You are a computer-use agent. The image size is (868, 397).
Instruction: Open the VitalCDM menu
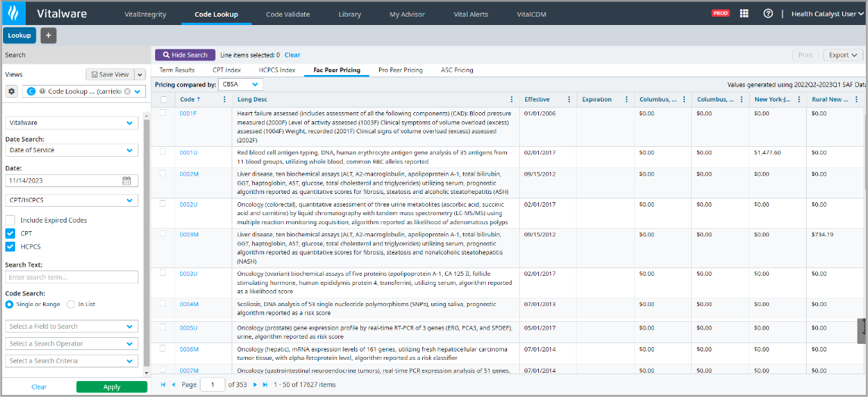[531, 14]
